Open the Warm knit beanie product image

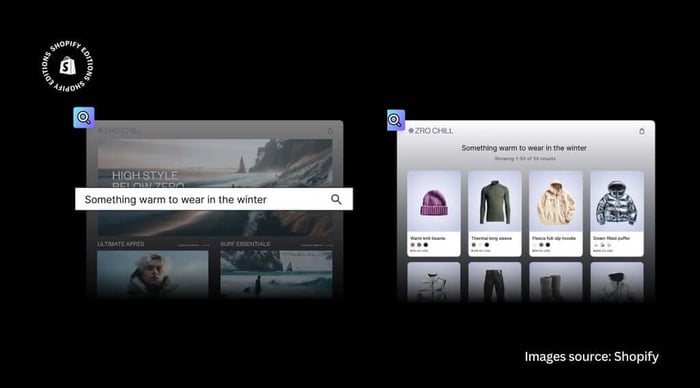pos(434,201)
